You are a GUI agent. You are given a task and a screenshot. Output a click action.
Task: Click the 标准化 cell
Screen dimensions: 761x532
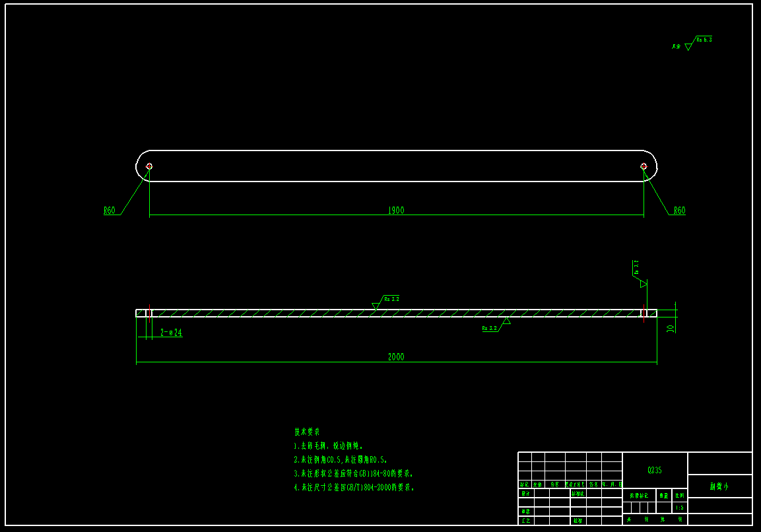coord(578,493)
